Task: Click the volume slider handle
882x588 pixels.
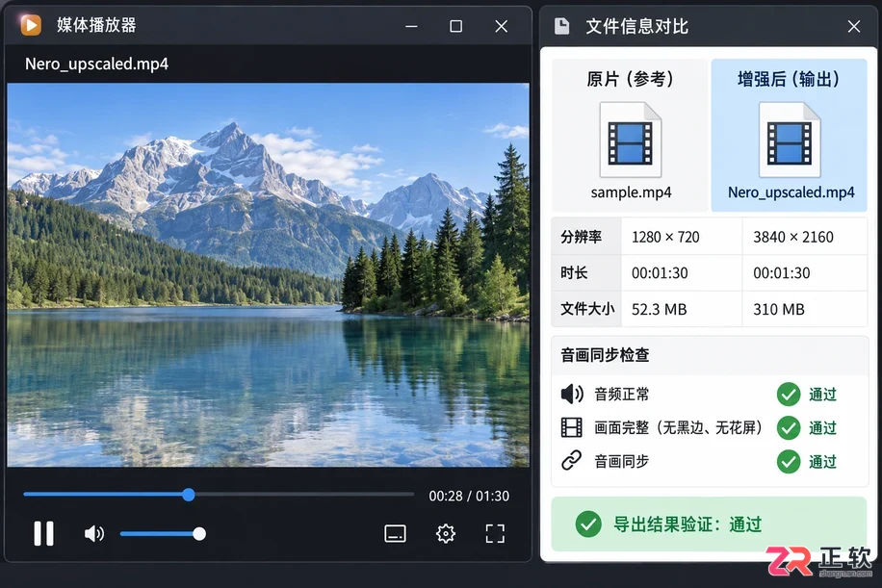Action: [199, 533]
